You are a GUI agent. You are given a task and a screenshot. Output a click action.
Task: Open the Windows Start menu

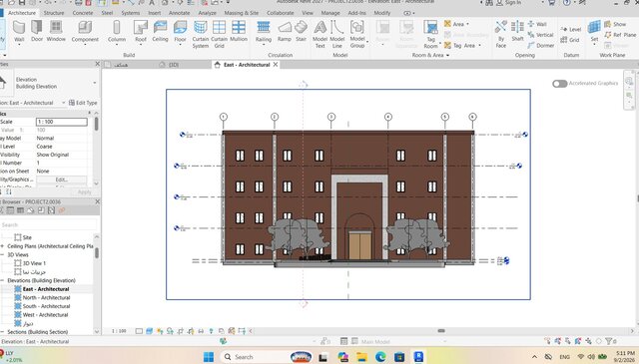(209, 357)
